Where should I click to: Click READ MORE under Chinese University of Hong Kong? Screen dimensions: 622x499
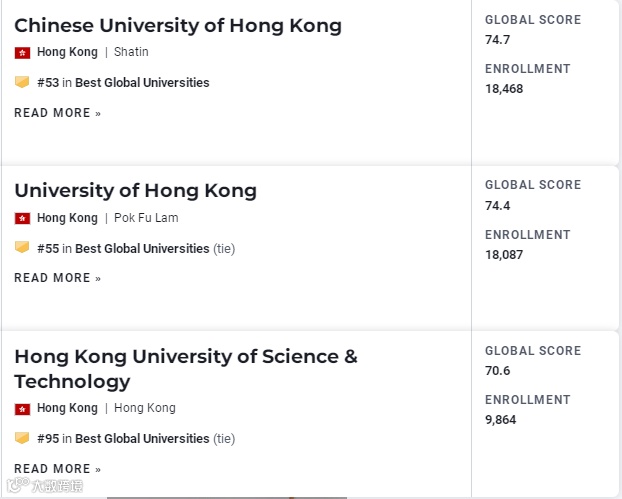tap(58, 113)
